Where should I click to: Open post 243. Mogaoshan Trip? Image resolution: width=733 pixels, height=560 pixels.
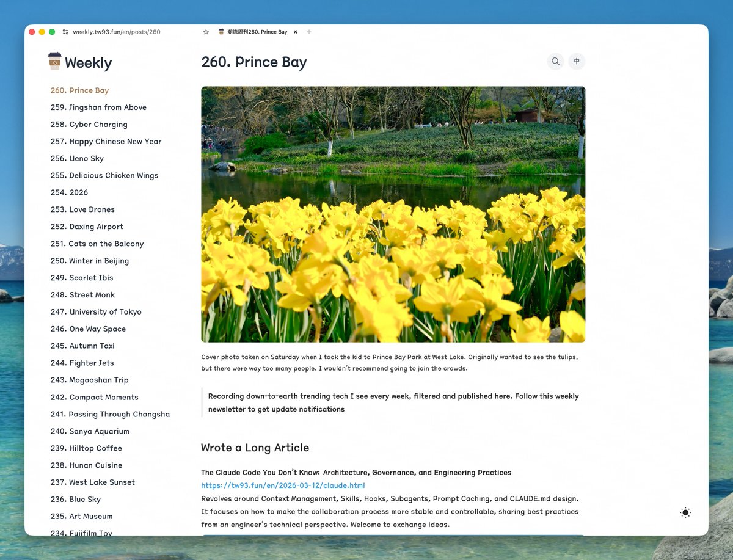point(89,380)
